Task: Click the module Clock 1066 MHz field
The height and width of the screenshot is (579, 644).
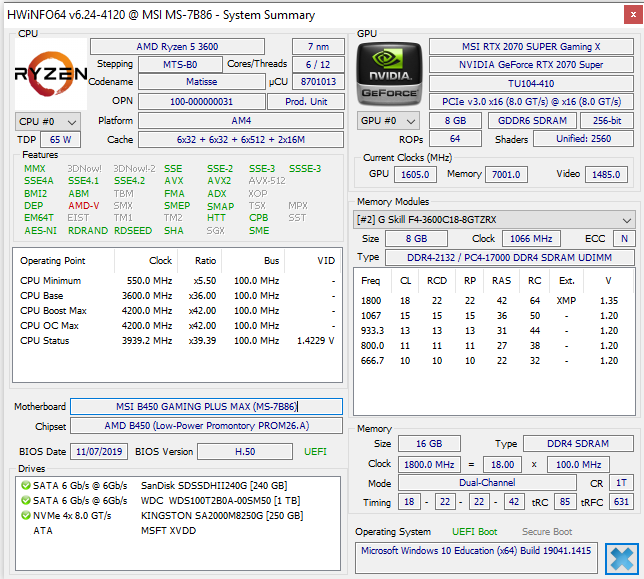Action: (531, 239)
